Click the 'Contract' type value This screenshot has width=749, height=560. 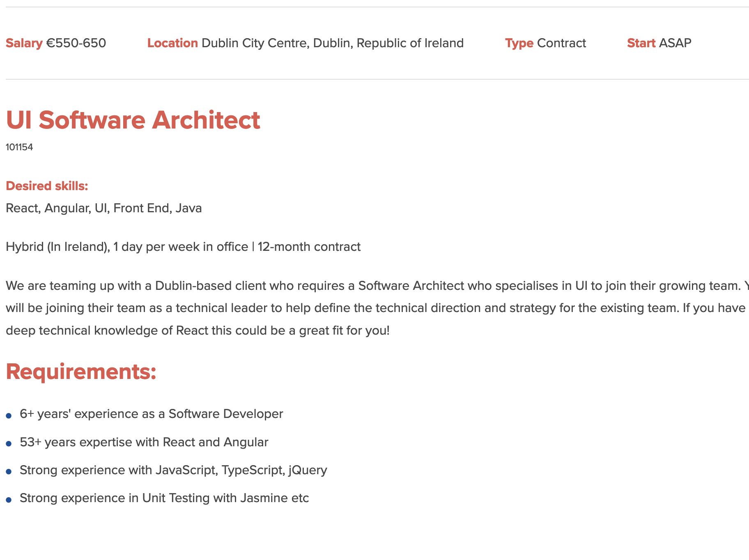tap(561, 43)
